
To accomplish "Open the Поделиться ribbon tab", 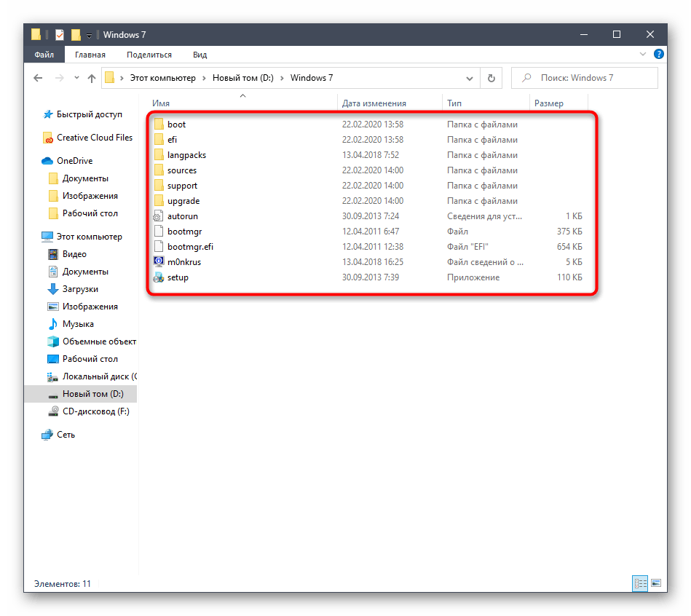I will tap(149, 55).
